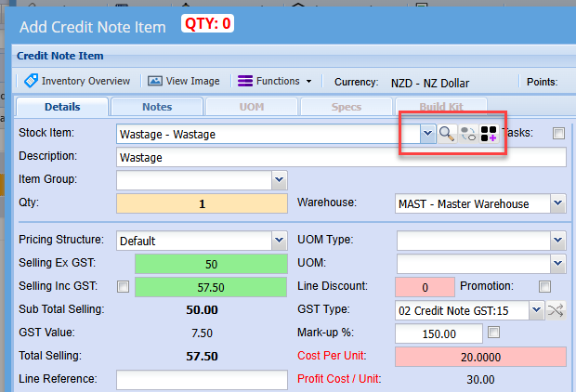Click the Inventory Overview tag icon
This screenshot has width=576, height=392.
pos(31,81)
